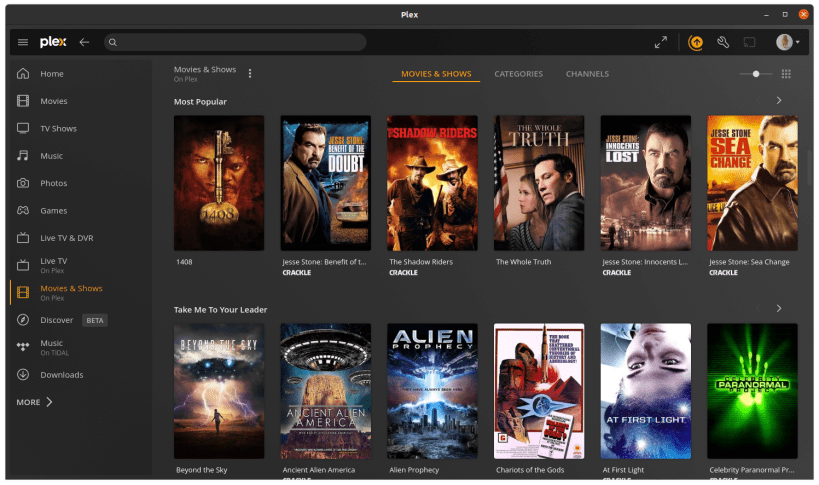Viewport: 819px width, 485px height.
Task: Click the Live TV On Plex icon
Action: coord(23,265)
